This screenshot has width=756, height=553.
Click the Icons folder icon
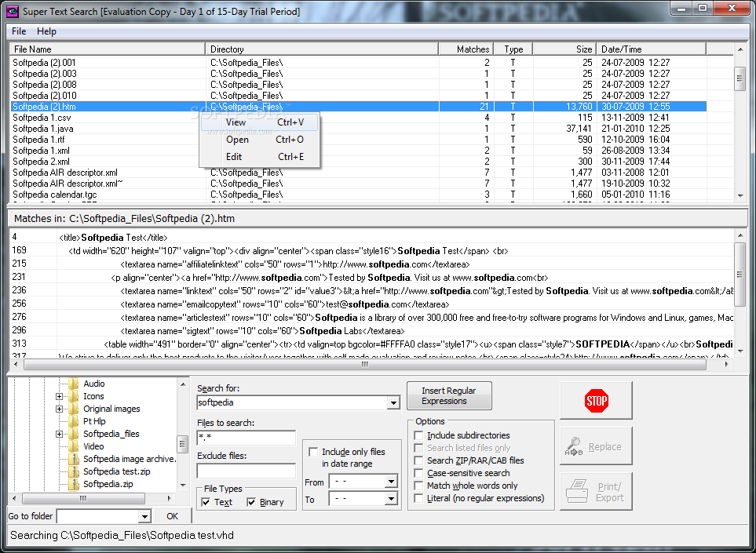click(x=74, y=396)
